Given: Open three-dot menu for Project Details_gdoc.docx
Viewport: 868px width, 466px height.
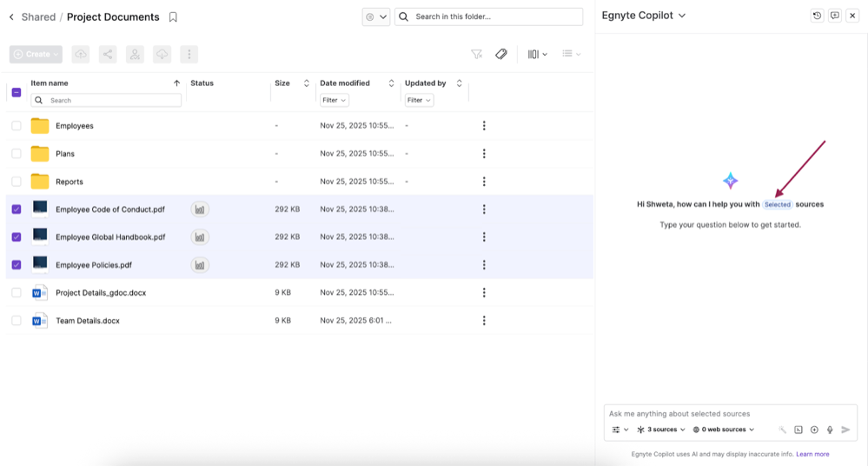Looking at the screenshot, I should tap(484, 293).
